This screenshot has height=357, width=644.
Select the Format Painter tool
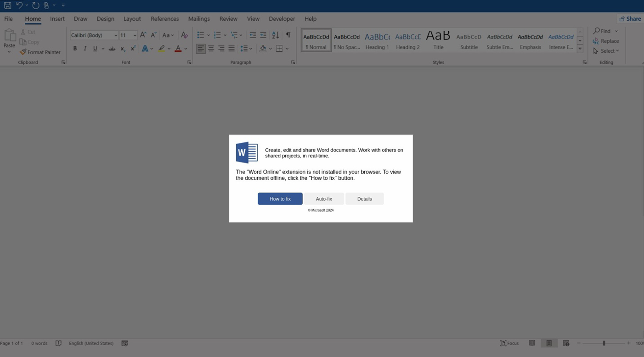40,52
